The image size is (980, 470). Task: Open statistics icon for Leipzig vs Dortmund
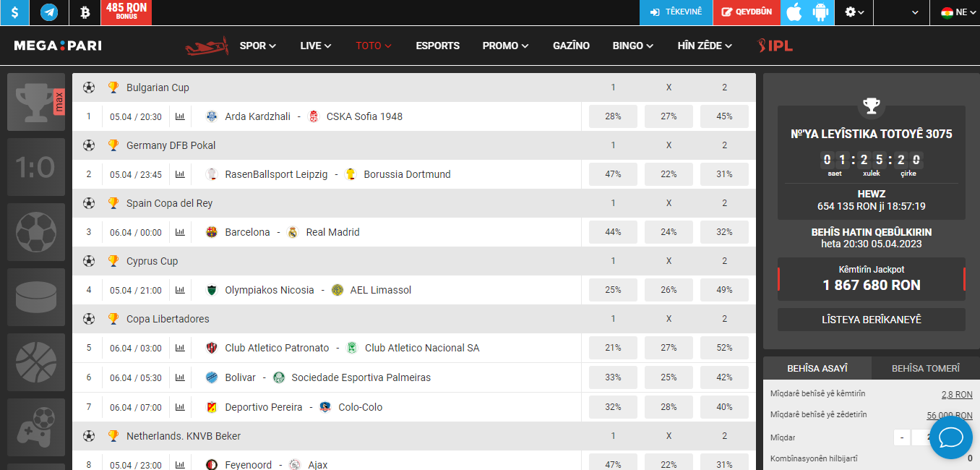point(180,174)
